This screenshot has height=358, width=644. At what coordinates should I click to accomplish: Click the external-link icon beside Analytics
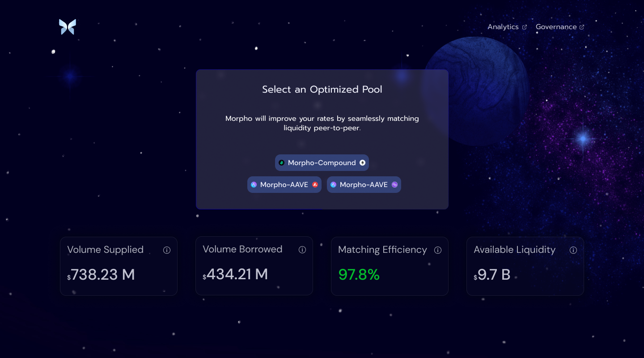click(x=525, y=27)
